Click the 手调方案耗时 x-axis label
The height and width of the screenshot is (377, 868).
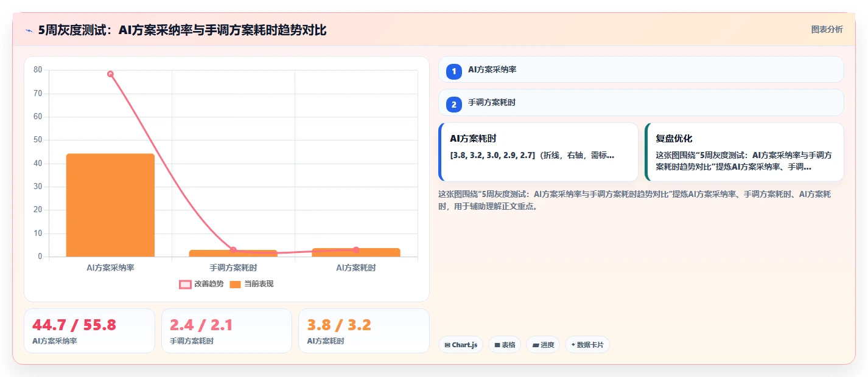coord(233,268)
